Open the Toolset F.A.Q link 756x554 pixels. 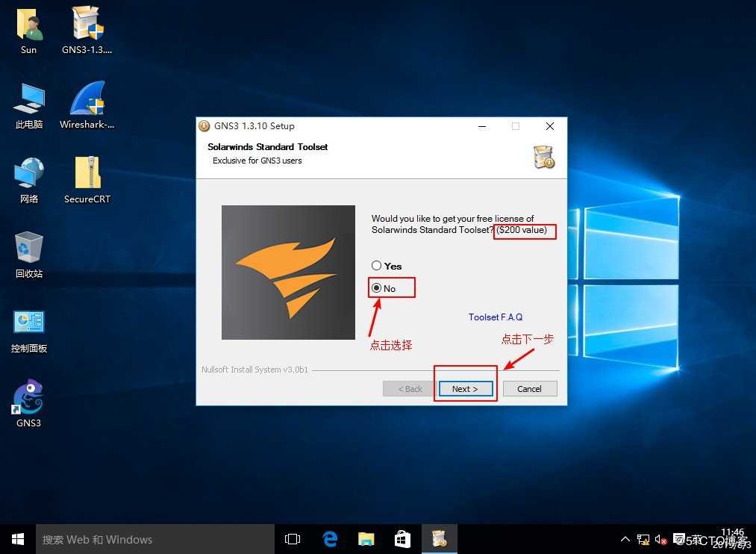(x=495, y=317)
